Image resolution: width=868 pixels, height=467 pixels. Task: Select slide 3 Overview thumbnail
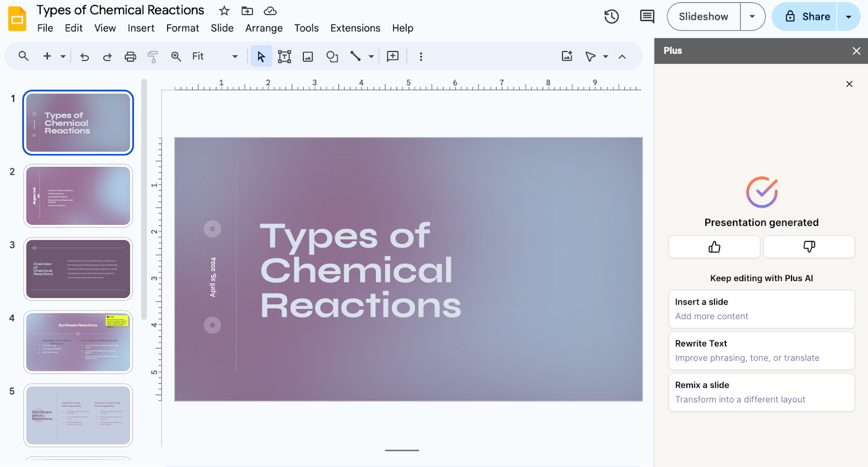[x=78, y=269]
